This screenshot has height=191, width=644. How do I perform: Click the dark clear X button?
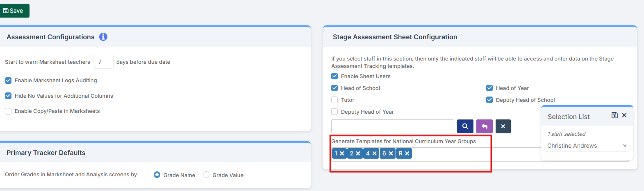[x=503, y=126]
